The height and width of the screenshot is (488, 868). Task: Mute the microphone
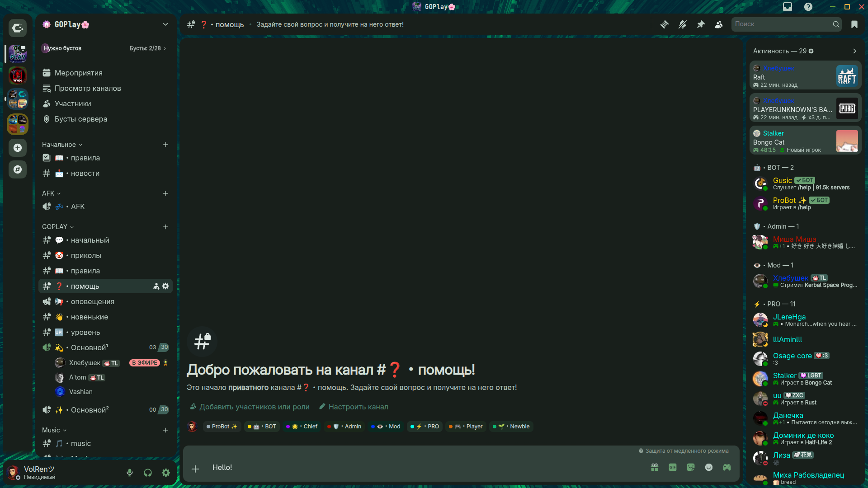pyautogui.click(x=130, y=473)
